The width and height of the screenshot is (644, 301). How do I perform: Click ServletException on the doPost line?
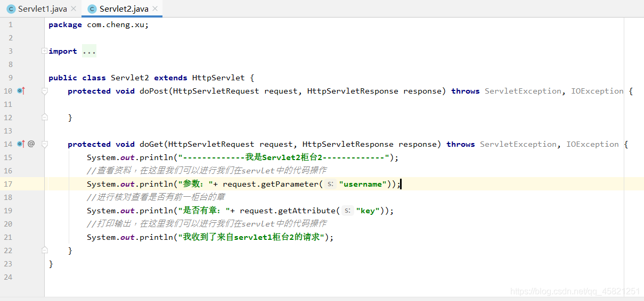tap(523, 91)
